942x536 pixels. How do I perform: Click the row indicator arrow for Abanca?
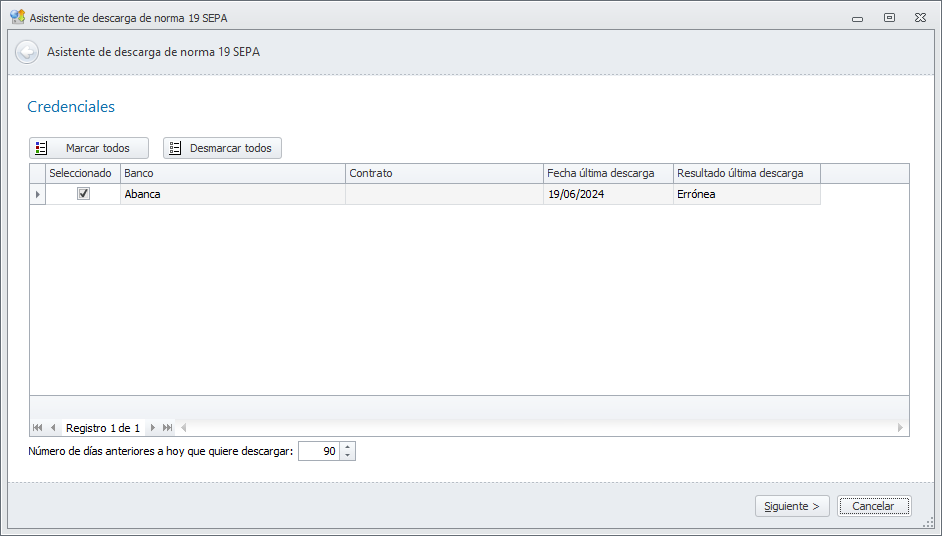tap(38, 194)
